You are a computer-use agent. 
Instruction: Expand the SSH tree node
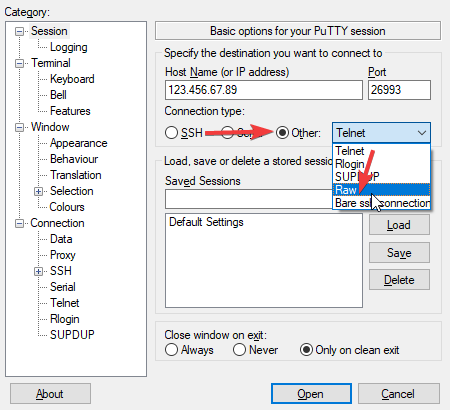tap(38, 271)
